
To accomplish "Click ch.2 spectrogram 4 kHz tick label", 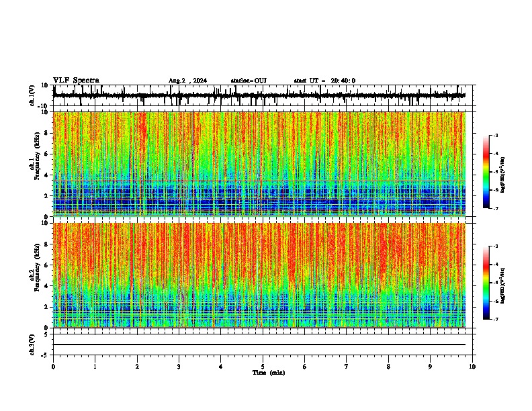I will coord(46,286).
